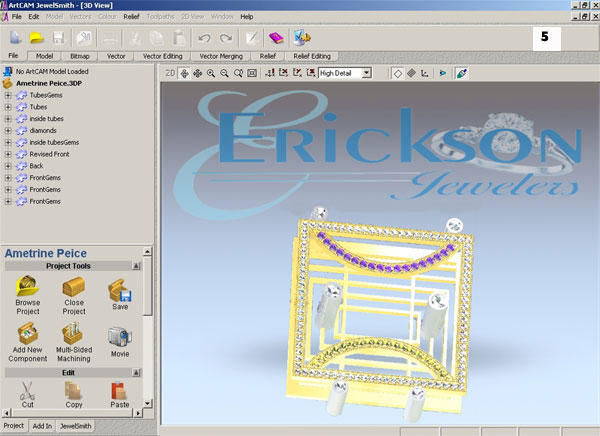
Task: Toggle the diamond outline display icon
Action: coord(398,73)
